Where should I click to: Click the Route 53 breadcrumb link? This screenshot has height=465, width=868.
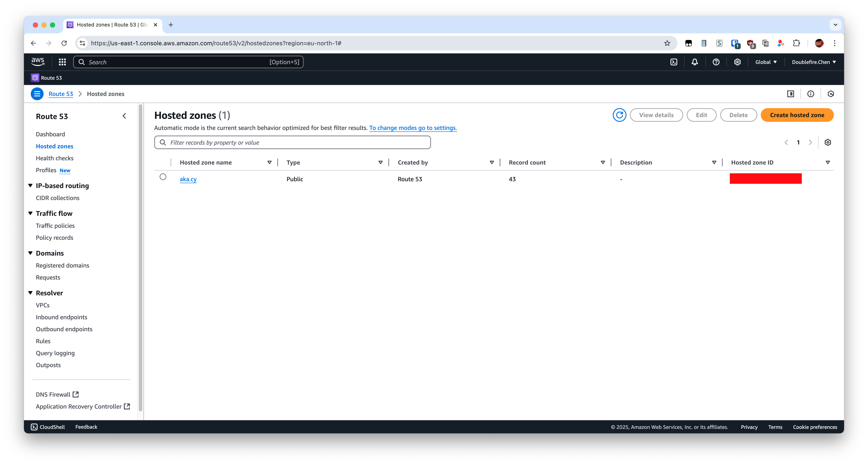tap(61, 94)
